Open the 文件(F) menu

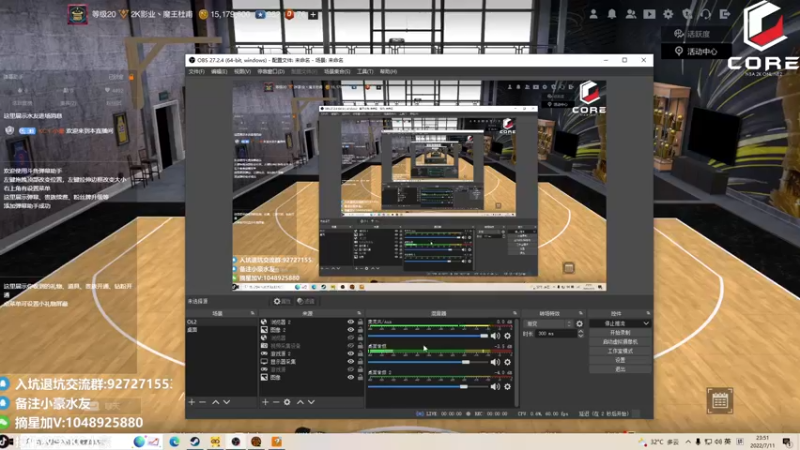point(196,71)
